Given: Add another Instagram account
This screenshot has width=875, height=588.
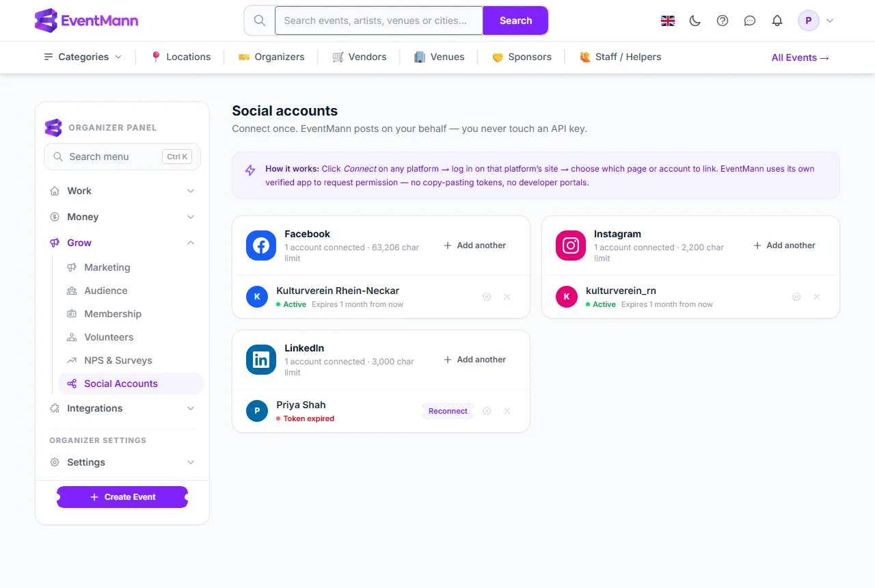Looking at the screenshot, I should (x=785, y=245).
